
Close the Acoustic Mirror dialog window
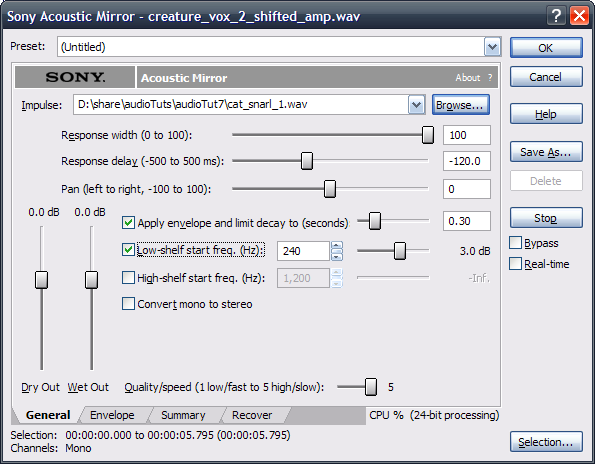click(579, 16)
